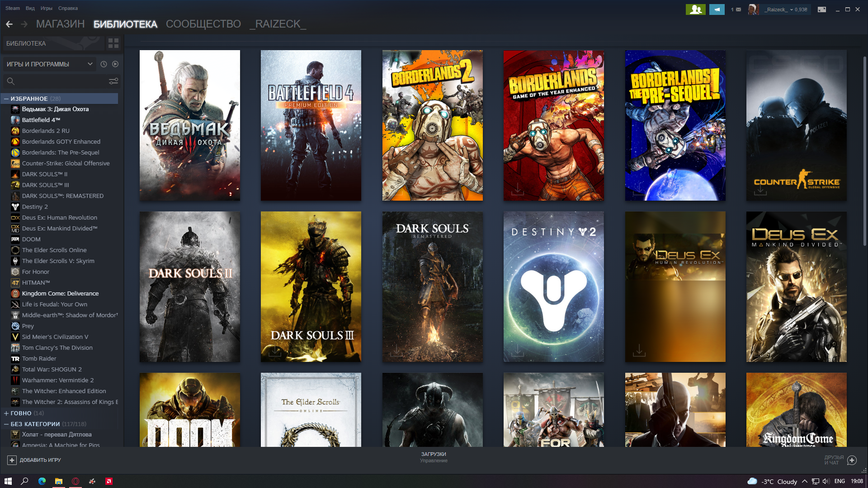Select Kingdom Come: Deliverance in list
This screenshot has height=488, width=868.
tap(60, 293)
